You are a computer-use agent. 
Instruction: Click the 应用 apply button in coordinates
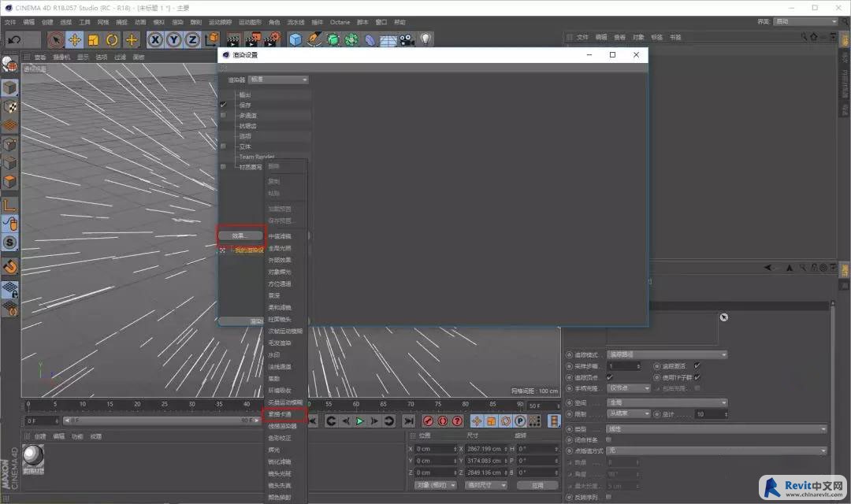click(x=537, y=485)
